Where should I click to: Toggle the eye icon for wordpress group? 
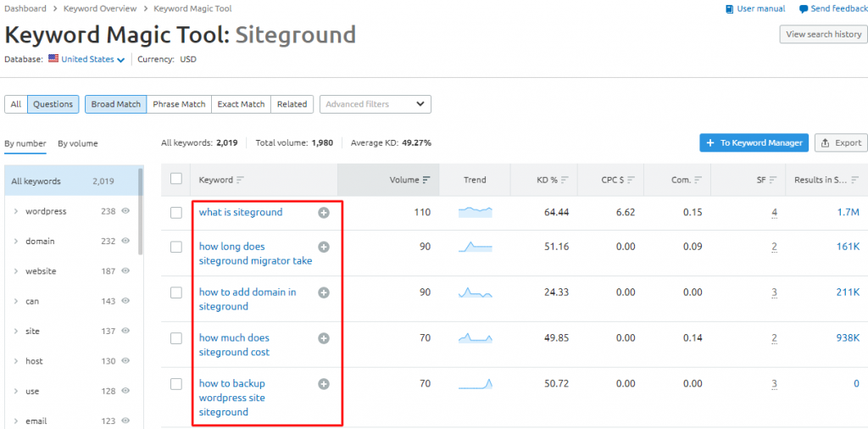125,211
